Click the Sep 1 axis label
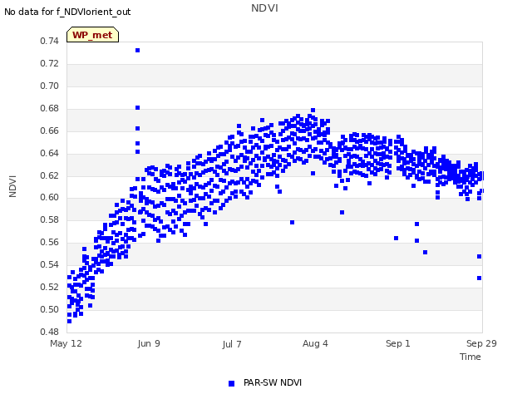 [398, 343]
